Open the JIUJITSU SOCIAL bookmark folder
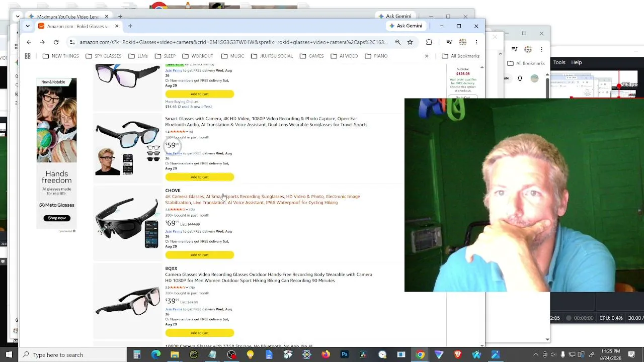Image resolution: width=644 pixels, height=362 pixels. [272, 56]
